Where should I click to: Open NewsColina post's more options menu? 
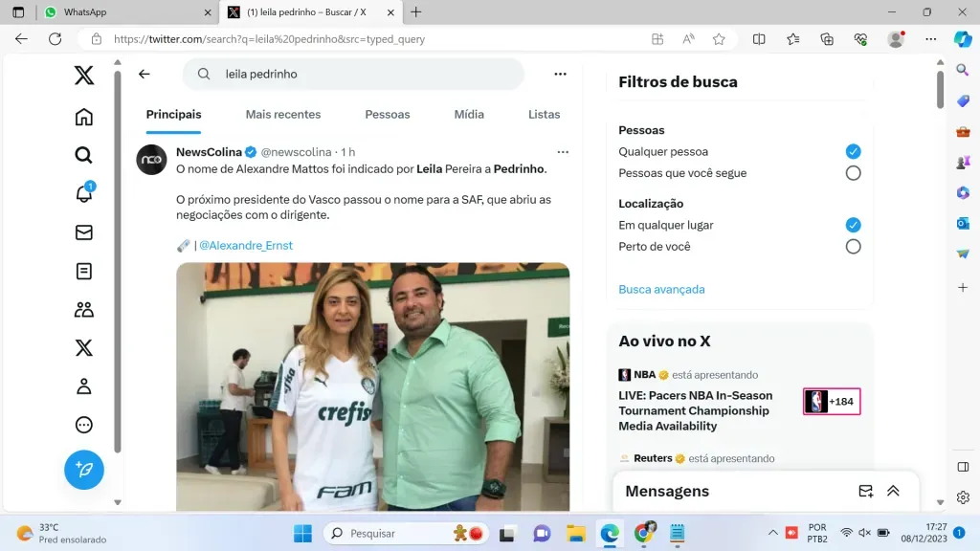(563, 152)
